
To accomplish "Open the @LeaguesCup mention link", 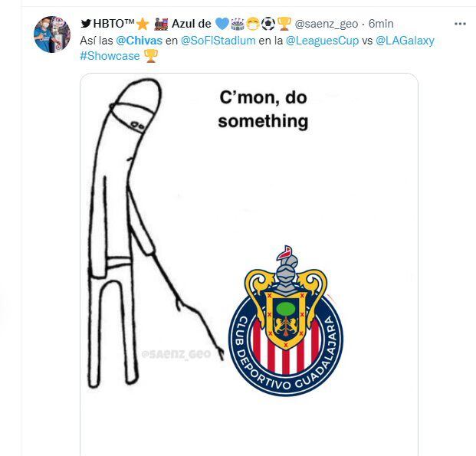I will [322, 41].
